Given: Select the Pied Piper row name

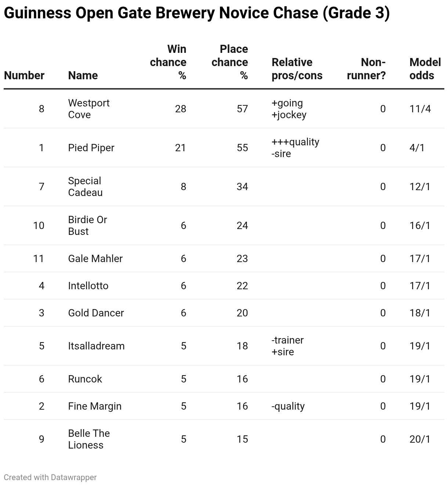Looking at the screenshot, I should pos(91,148).
